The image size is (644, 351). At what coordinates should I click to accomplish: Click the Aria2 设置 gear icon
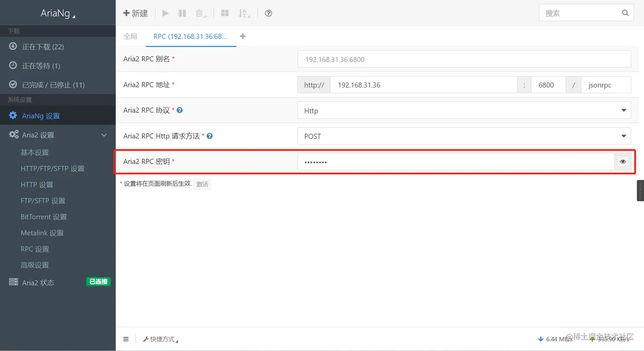click(14, 134)
